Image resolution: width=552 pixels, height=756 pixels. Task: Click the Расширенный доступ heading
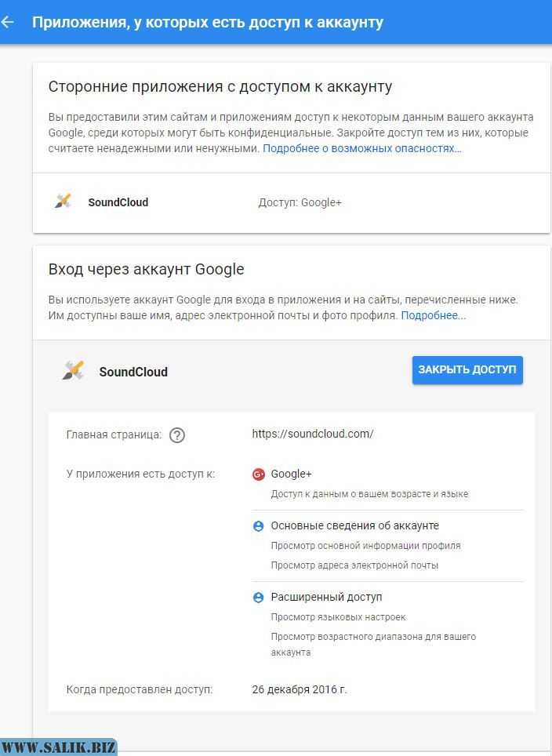coord(326,597)
